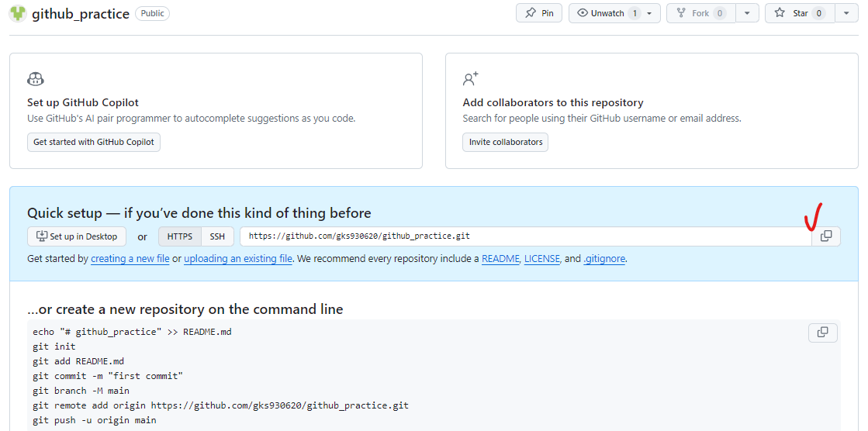Click the github_practice repository name
The image size is (868, 431).
[x=80, y=14]
